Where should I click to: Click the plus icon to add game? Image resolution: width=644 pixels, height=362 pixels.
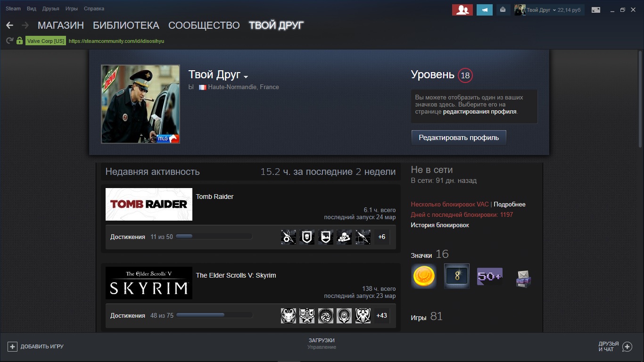coord(12,346)
